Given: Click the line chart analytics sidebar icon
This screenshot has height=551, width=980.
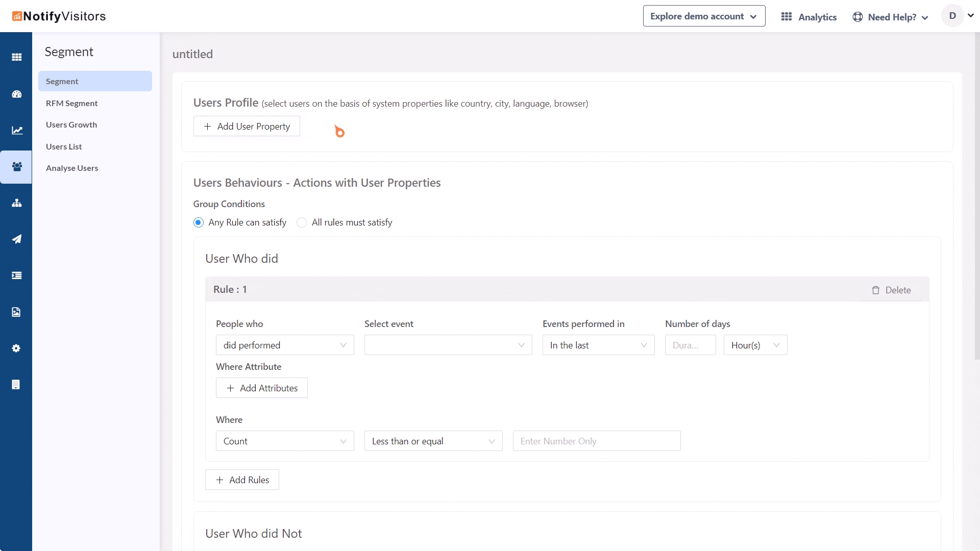Looking at the screenshot, I should 16,131.
